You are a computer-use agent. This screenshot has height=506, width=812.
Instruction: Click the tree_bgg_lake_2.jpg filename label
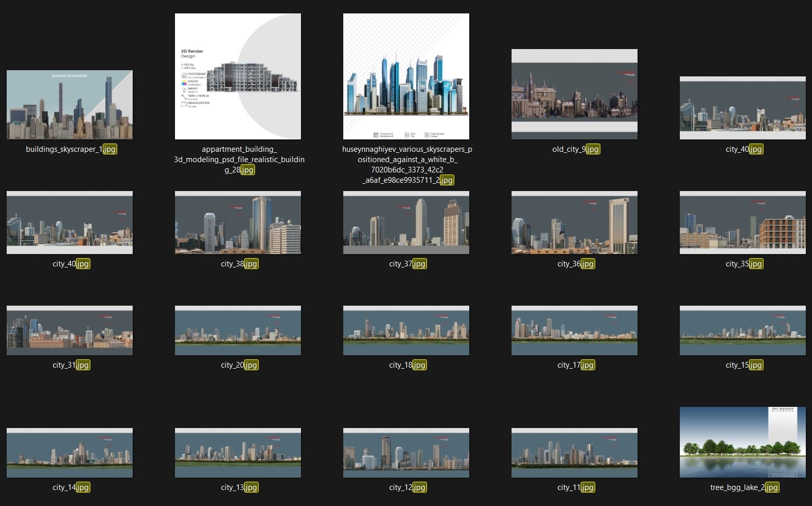pos(744,487)
